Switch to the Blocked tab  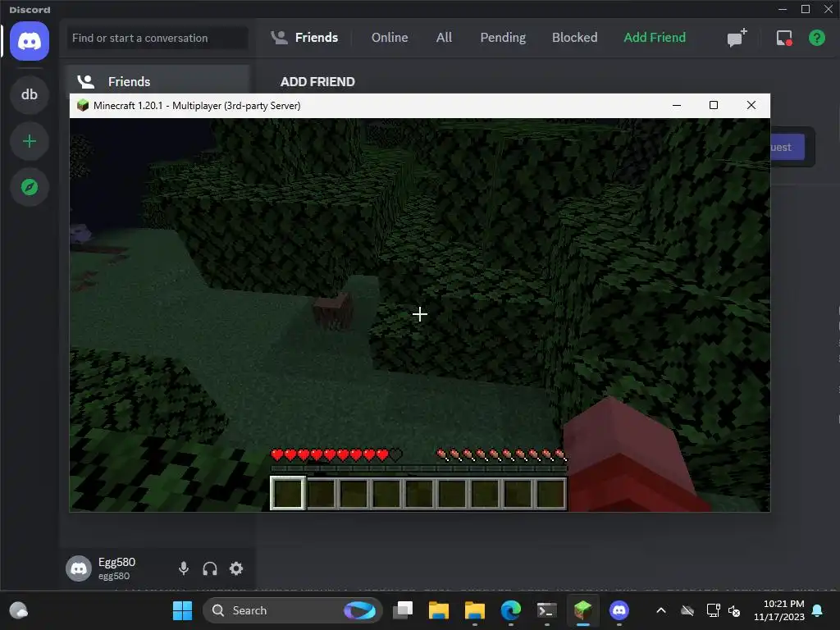574,38
